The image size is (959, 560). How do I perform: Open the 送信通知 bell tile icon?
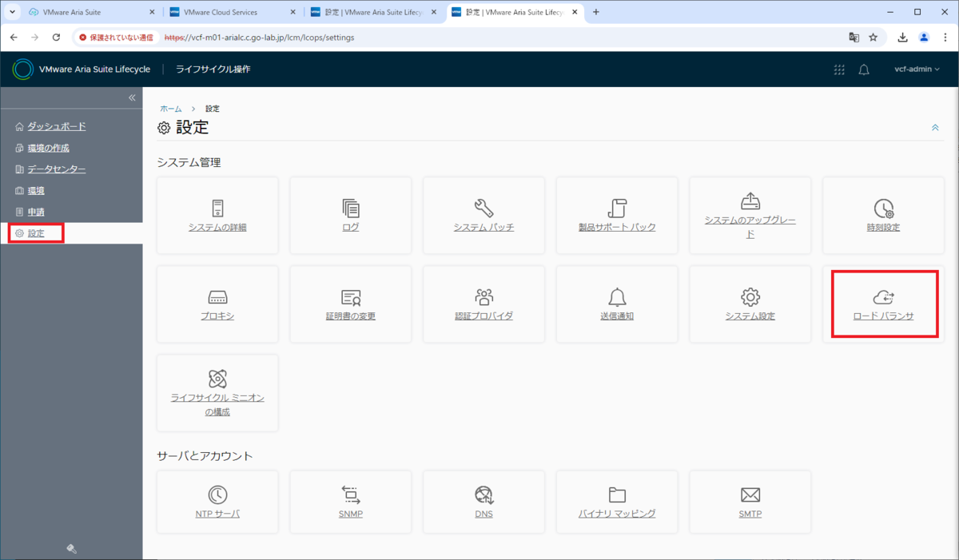617,297
